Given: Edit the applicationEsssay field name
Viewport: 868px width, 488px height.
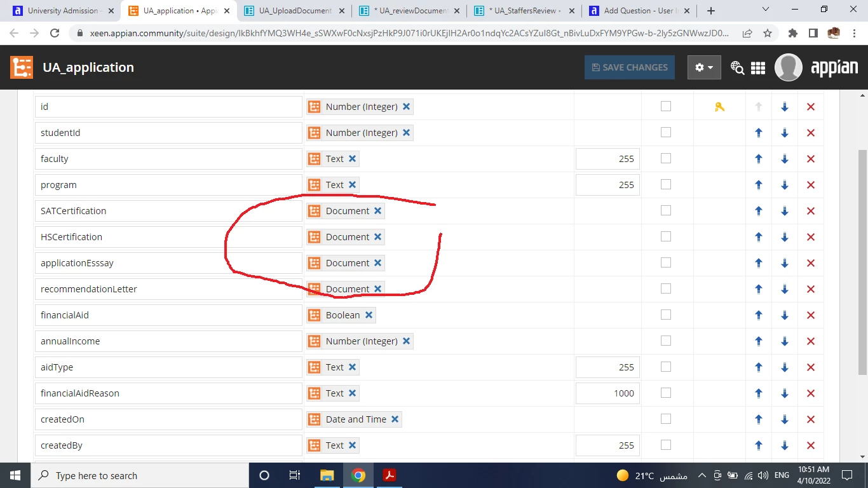Looking at the screenshot, I should tap(168, 263).
